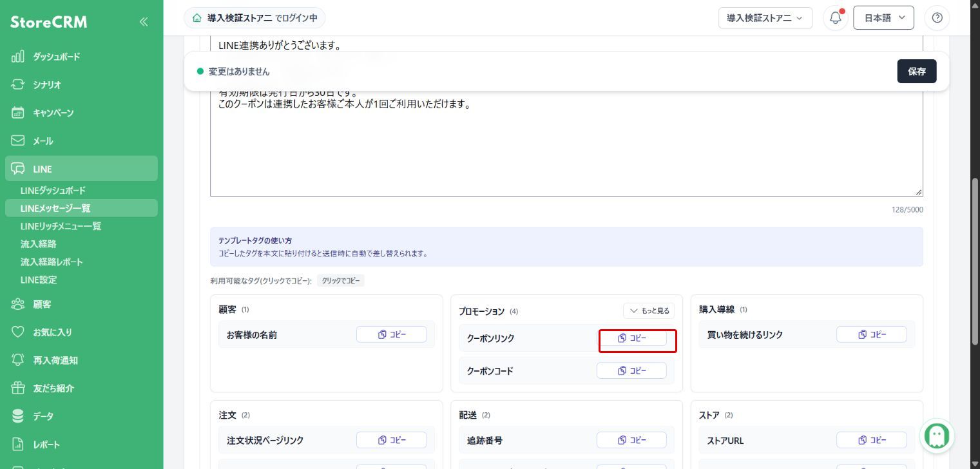The height and width of the screenshot is (469, 980).
Task: Click the クリックでコピー chip
Action: pyautogui.click(x=341, y=281)
